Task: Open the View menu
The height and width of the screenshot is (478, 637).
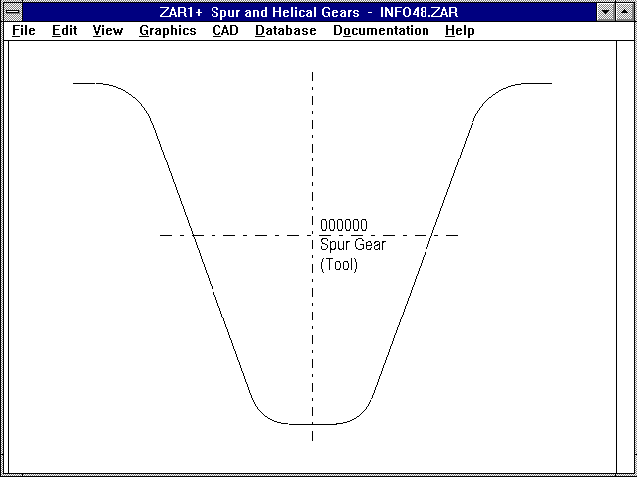Action: 107,30
